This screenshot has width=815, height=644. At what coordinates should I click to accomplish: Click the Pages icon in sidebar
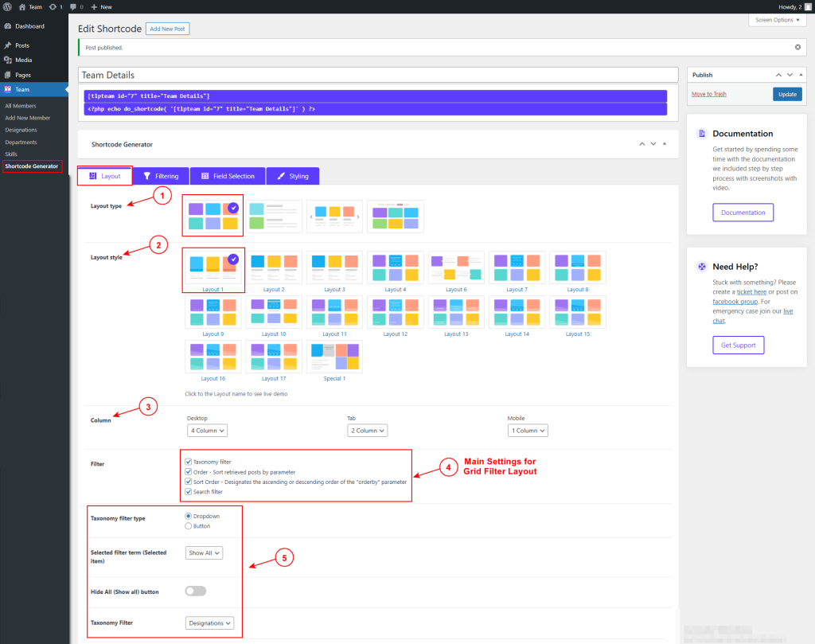pyautogui.click(x=8, y=75)
